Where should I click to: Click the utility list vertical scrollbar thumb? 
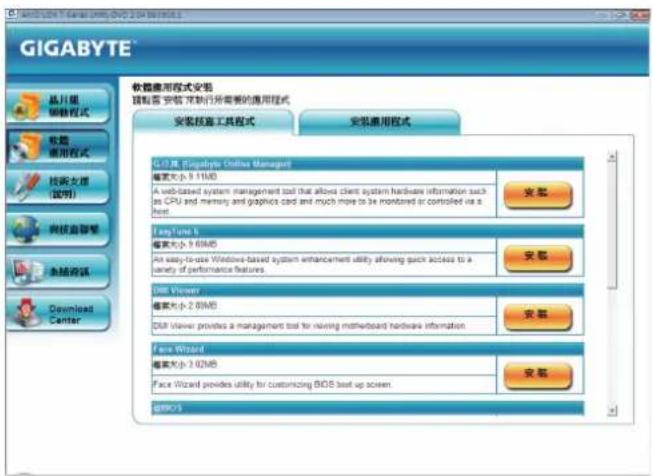612,225
